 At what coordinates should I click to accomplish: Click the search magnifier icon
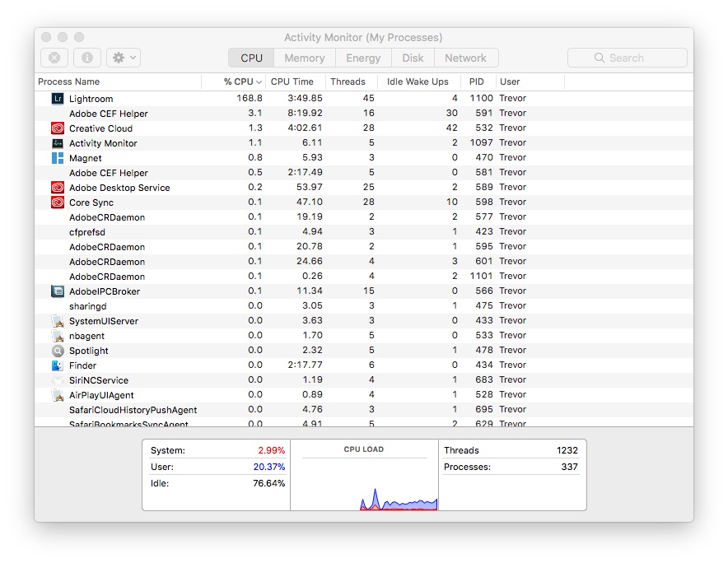[600, 58]
